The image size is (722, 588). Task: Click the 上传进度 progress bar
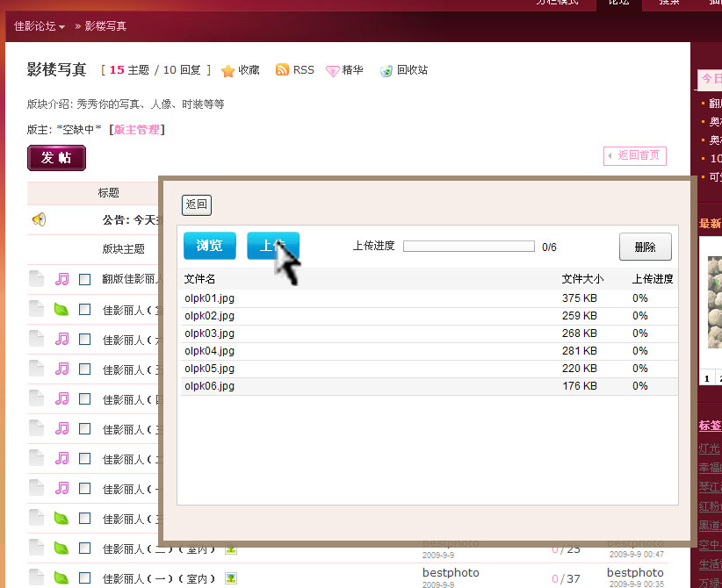(468, 247)
